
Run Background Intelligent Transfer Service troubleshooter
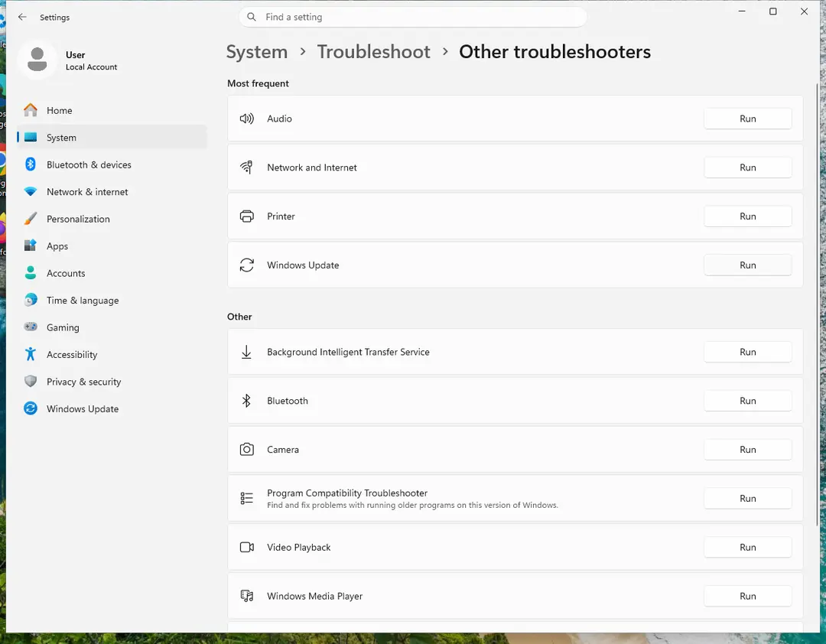click(x=747, y=352)
